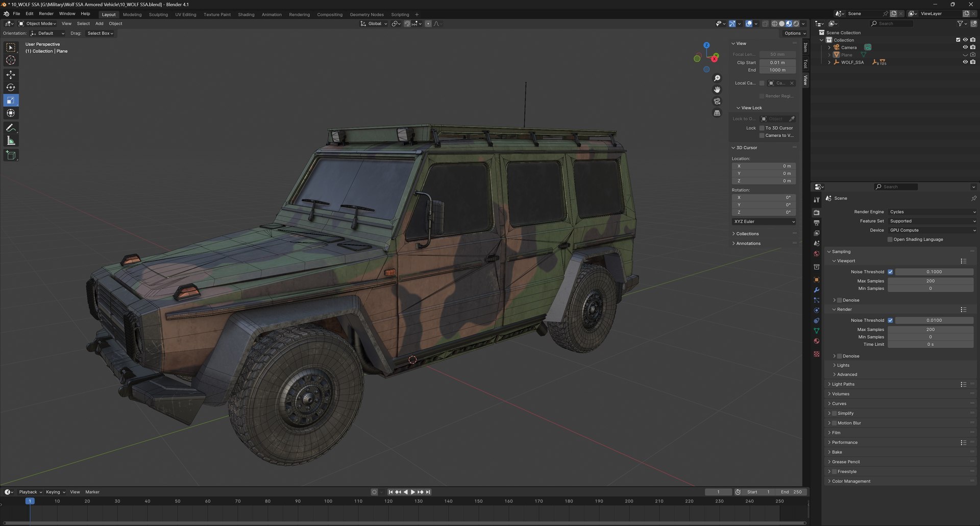Open the Modifiers properties tab
Screen dimensions: 980x526
tap(816, 290)
